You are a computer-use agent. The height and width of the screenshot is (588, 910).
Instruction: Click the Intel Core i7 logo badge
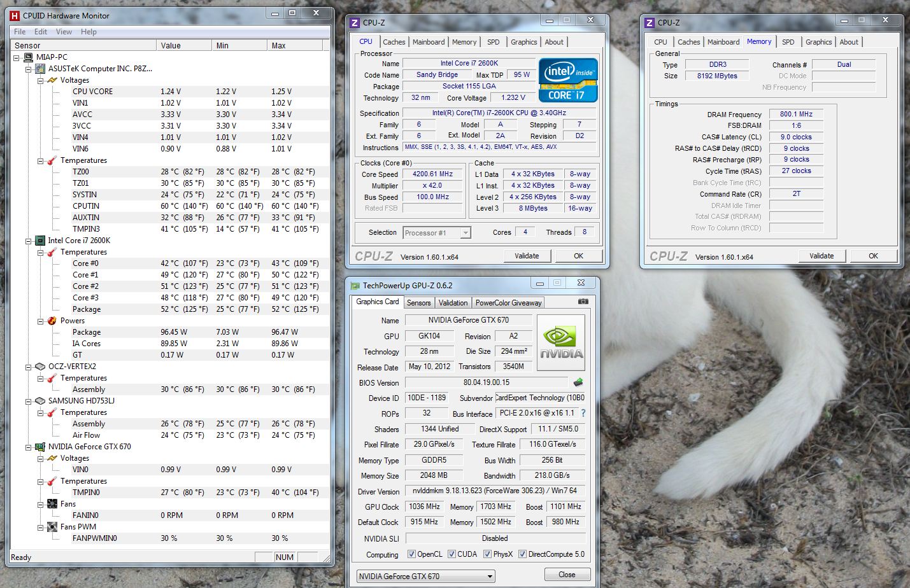[x=568, y=80]
